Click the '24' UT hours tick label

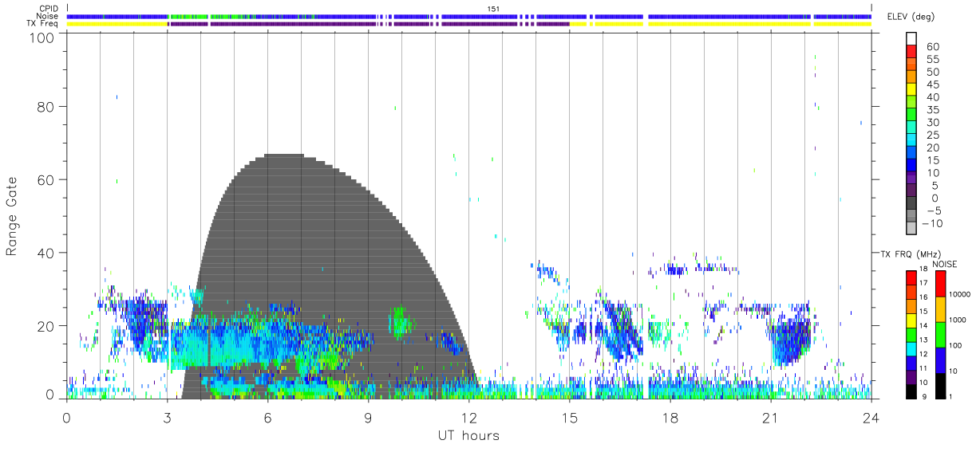pyautogui.click(x=871, y=417)
